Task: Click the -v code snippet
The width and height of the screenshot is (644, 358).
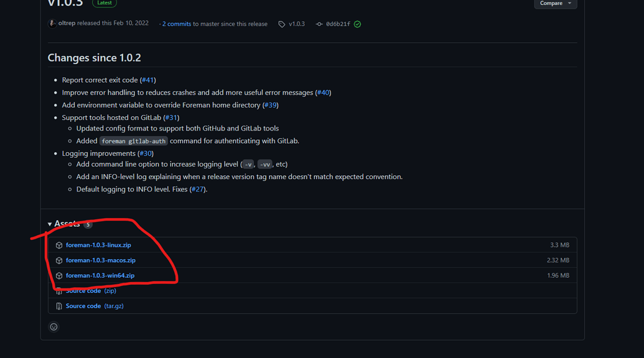Action: pos(248,165)
